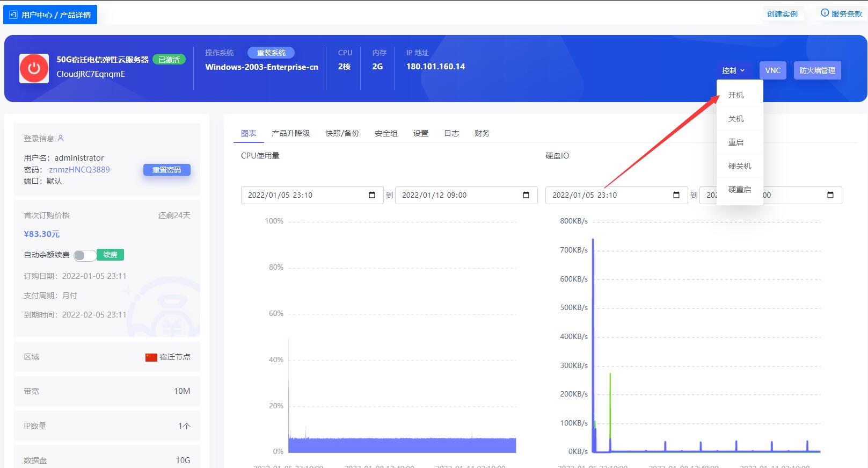Viewport: 868px width, 468px height.
Task: Click the 重置密码 button
Action: (x=167, y=170)
